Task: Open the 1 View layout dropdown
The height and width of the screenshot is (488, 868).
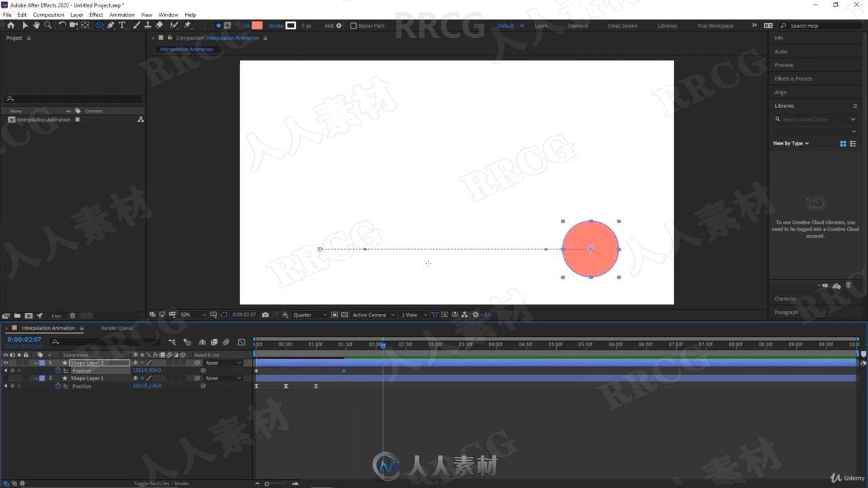Action: (414, 314)
